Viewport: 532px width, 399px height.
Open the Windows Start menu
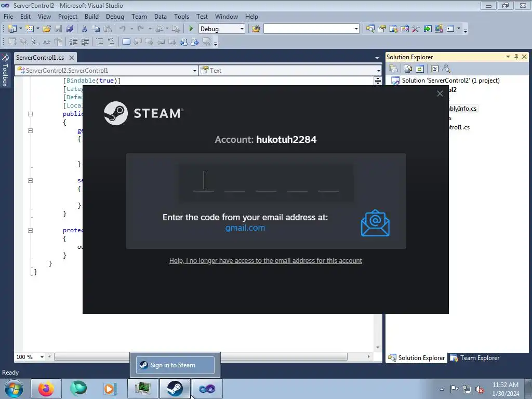14,389
